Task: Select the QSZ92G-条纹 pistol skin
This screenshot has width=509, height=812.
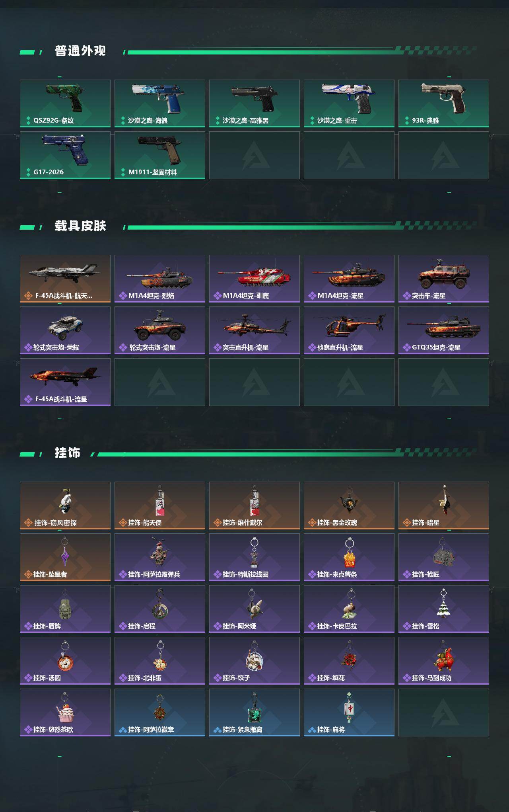Action: tap(65, 103)
